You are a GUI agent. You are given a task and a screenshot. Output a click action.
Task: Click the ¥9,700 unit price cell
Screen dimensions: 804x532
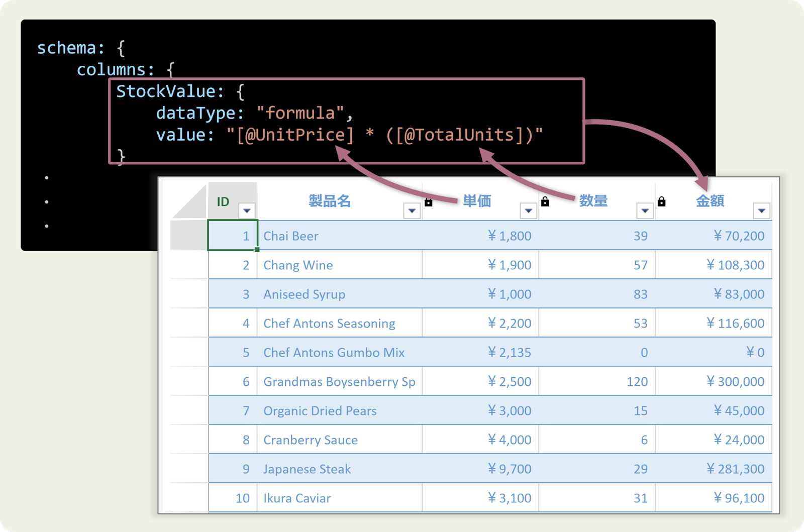480,469
